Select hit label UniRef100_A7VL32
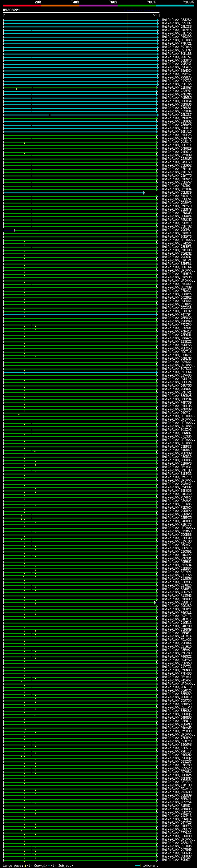 point(176,833)
